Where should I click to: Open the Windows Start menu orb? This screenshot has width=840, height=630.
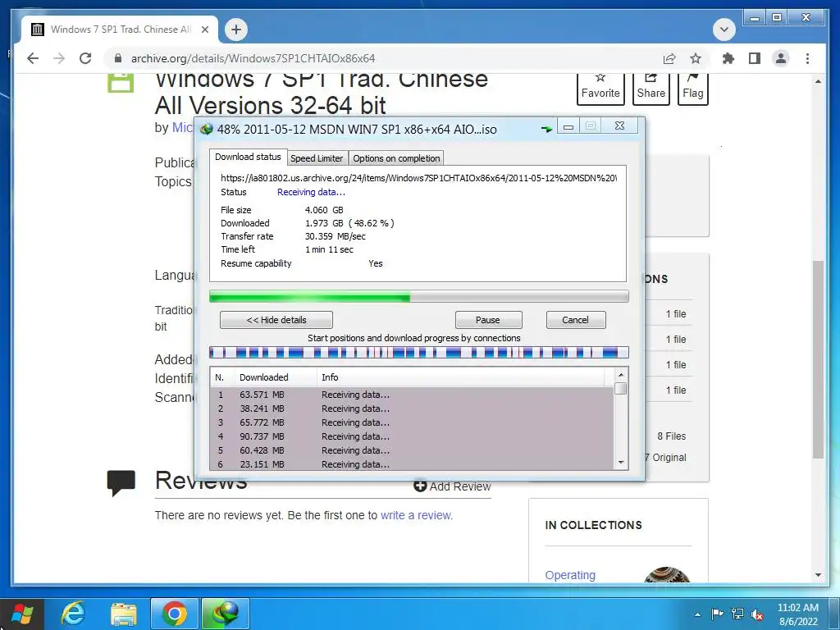tap(22, 614)
